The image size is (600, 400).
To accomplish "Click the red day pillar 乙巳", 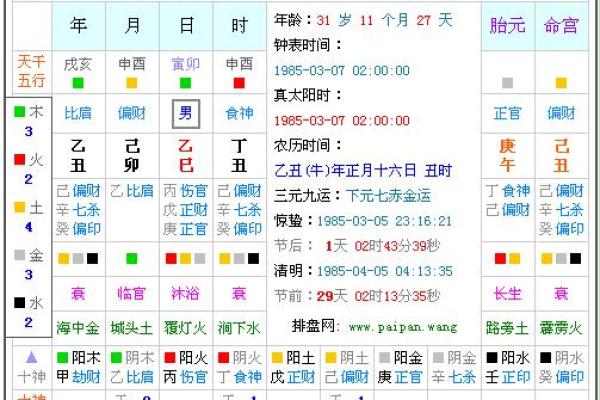I will point(186,156).
